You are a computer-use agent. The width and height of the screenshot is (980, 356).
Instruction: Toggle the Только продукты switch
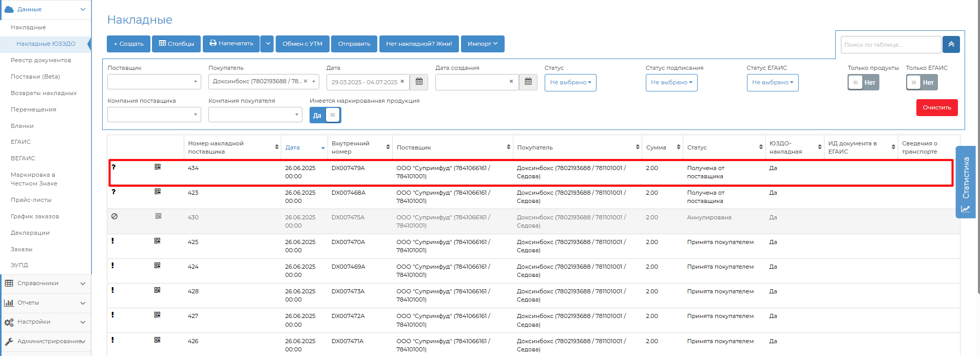(x=863, y=83)
